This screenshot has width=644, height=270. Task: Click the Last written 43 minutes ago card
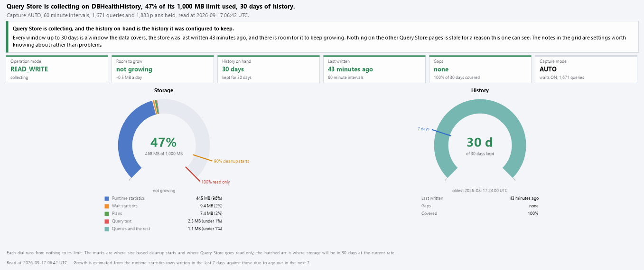click(374, 69)
